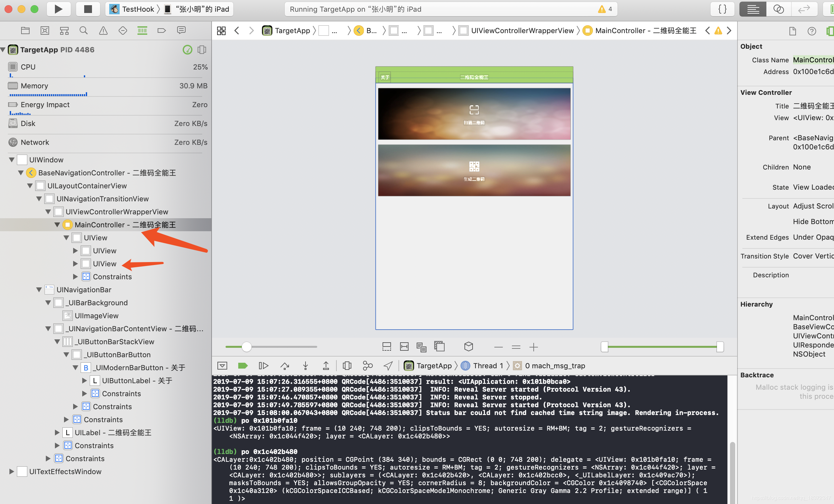Select the UIImageView row
The width and height of the screenshot is (834, 504).
pyautogui.click(x=106, y=316)
